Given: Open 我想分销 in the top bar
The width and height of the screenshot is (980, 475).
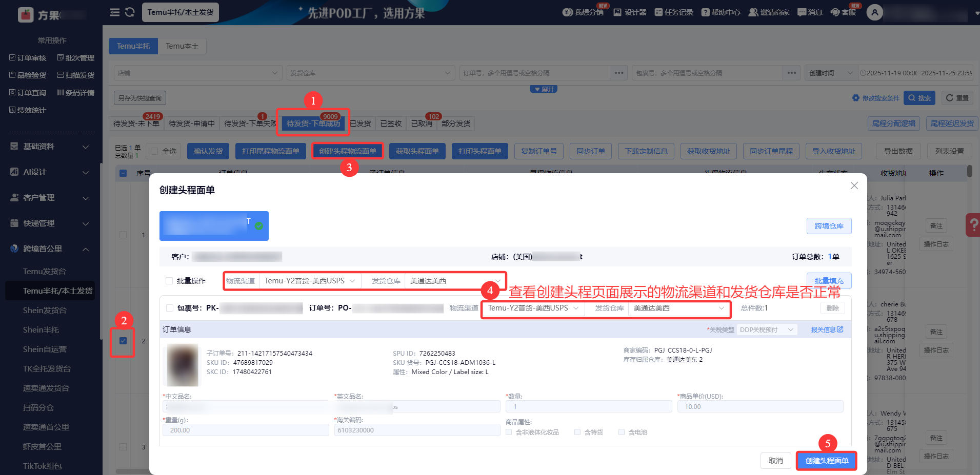Looking at the screenshot, I should click(583, 12).
